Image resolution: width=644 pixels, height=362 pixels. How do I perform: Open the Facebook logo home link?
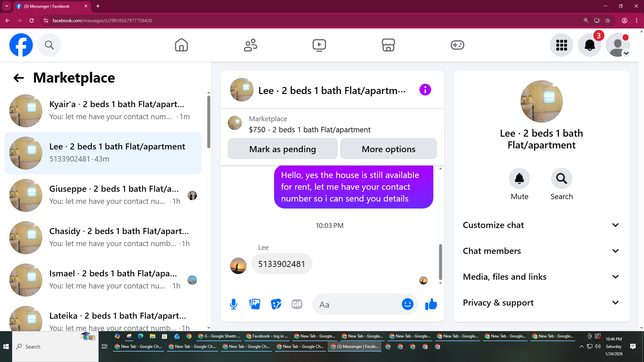pos(21,45)
